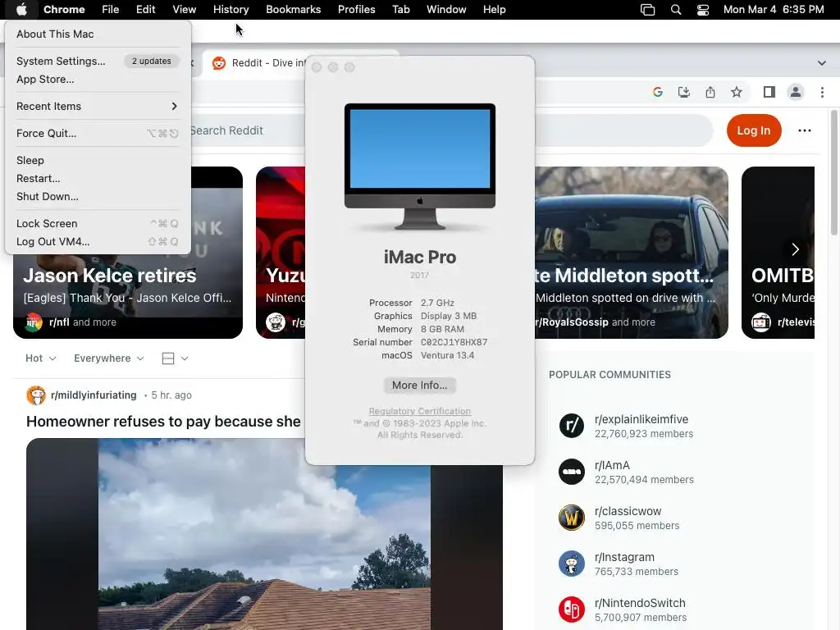Open the Profiles menu

(x=356, y=10)
